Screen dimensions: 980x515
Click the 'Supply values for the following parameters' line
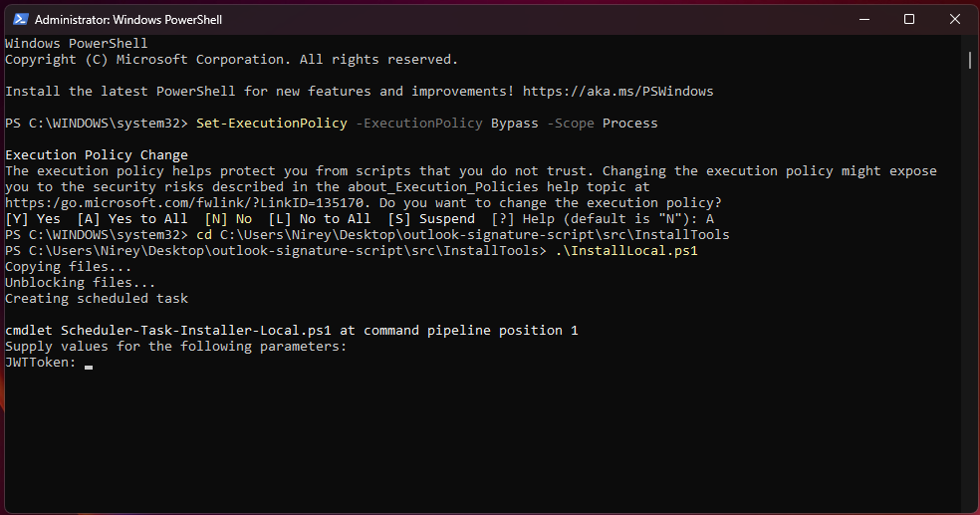click(x=176, y=347)
